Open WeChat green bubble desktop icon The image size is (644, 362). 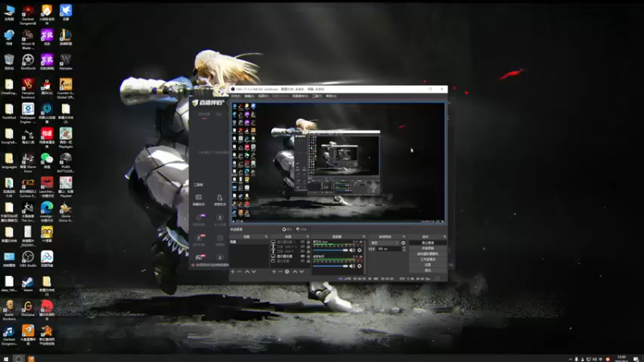point(47,160)
